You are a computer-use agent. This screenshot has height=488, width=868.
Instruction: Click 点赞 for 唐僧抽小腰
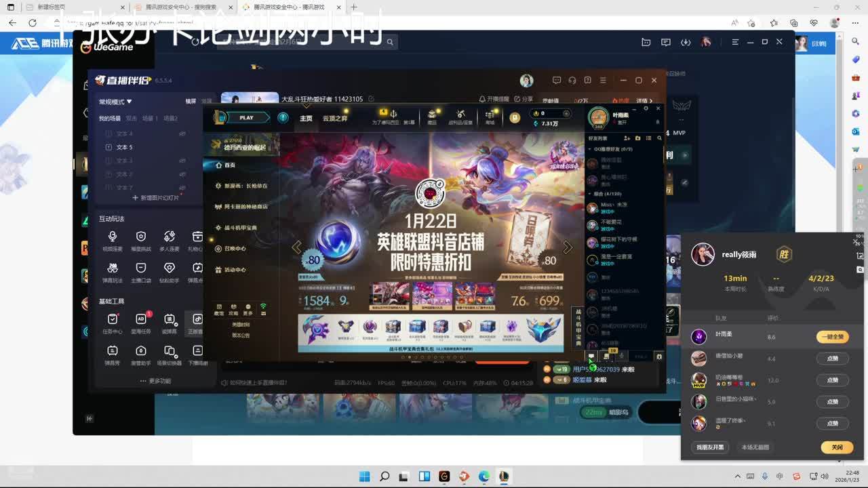coord(832,359)
